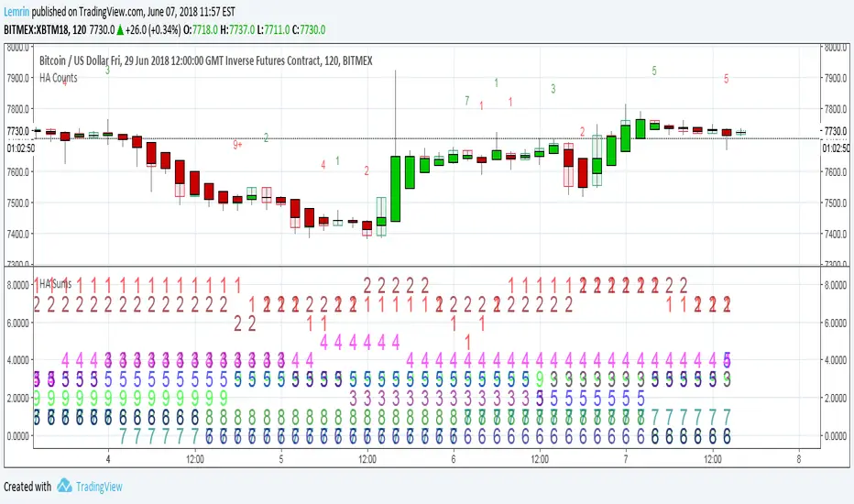Click the +26.0 (+0.34%) change value

click(x=153, y=30)
